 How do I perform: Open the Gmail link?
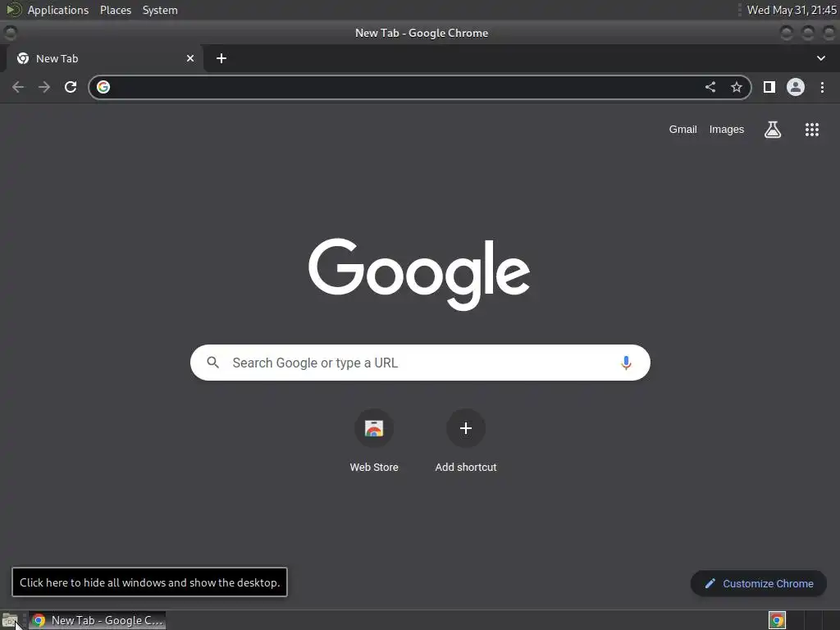[x=682, y=129]
